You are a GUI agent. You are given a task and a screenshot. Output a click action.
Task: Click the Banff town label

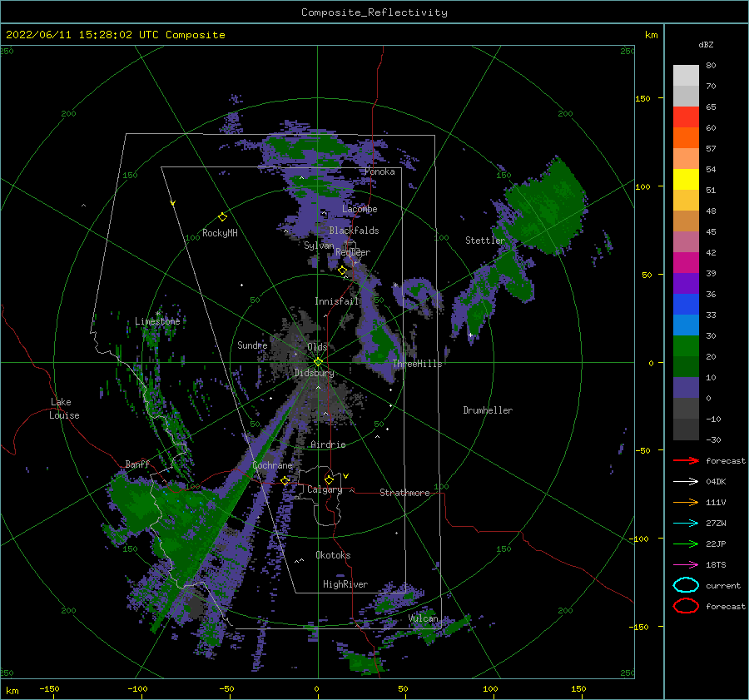click(x=137, y=464)
